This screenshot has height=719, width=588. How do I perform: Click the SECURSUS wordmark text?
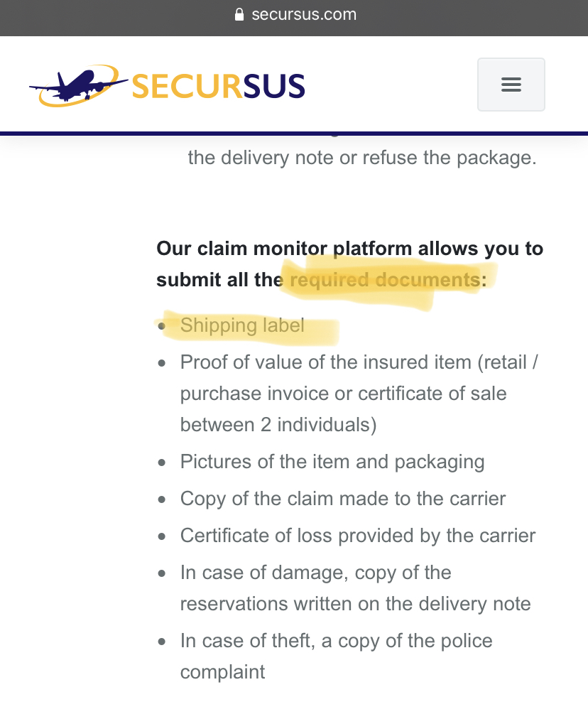click(218, 87)
